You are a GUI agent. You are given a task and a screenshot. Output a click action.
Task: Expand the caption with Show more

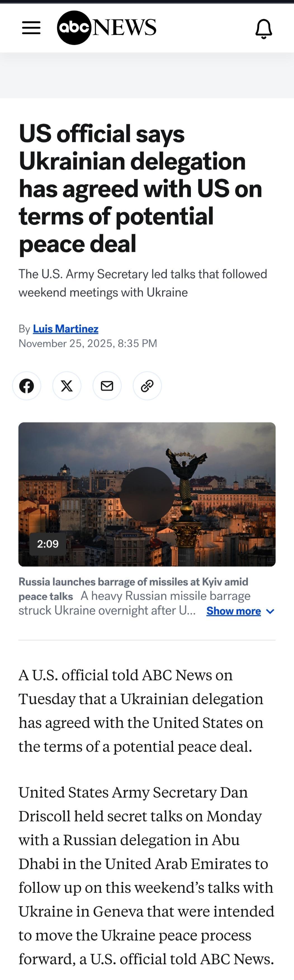233,611
